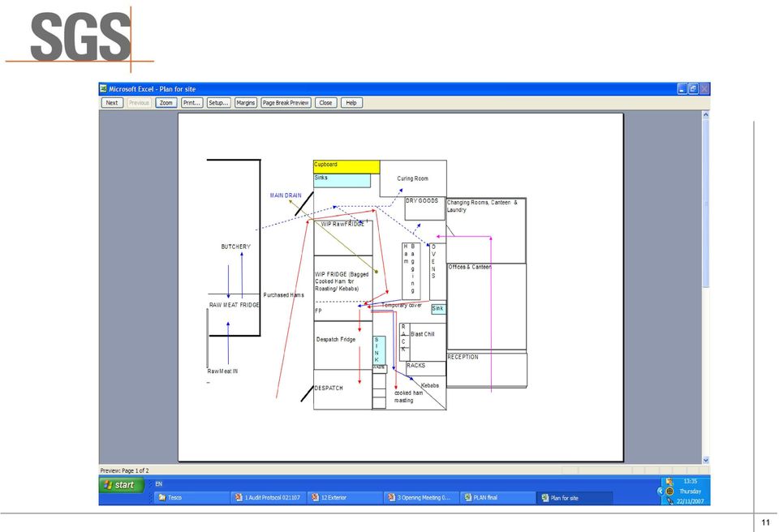Click the Raw Meat IN label
Viewport: 779px width, 532px height.
(x=222, y=371)
